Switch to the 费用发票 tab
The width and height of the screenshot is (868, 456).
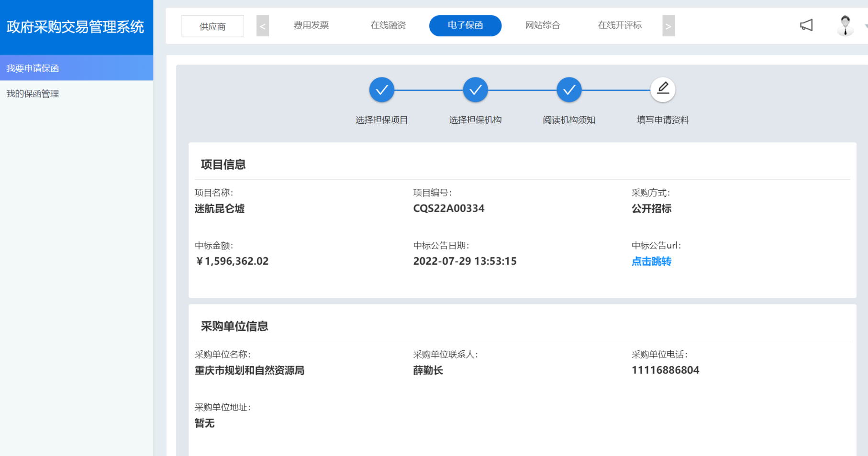point(311,25)
